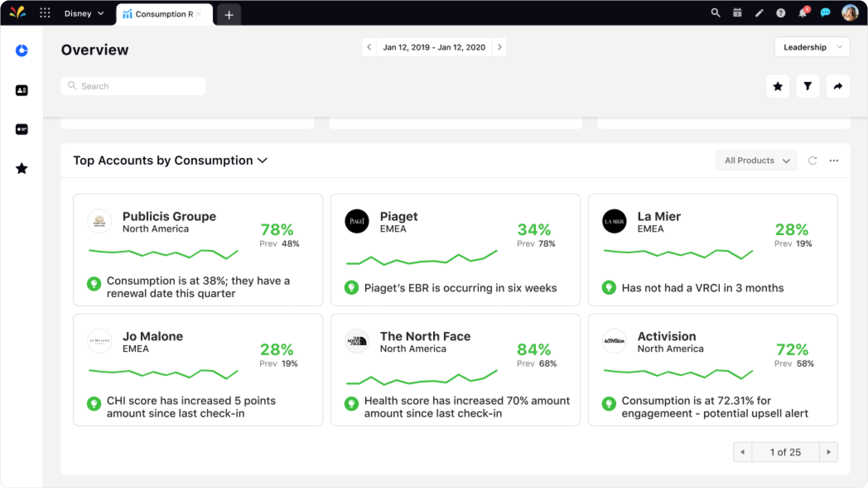
Task: Open the All Products dropdown
Action: [x=756, y=160]
